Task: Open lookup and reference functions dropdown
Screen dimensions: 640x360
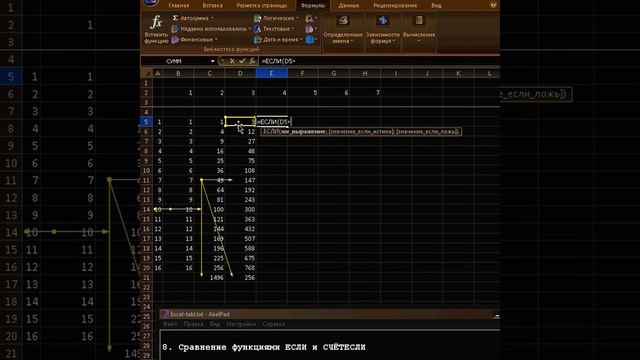Action: pyautogui.click(x=311, y=18)
